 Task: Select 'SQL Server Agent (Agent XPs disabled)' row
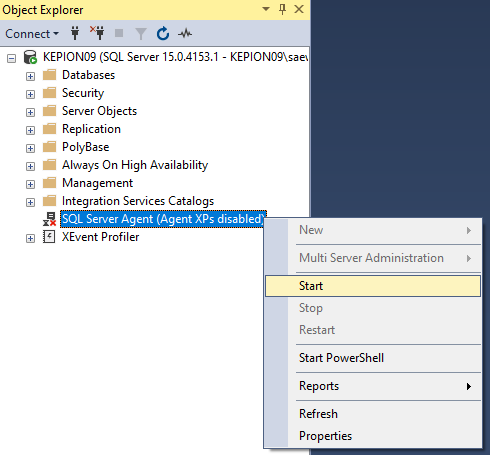tap(163, 219)
